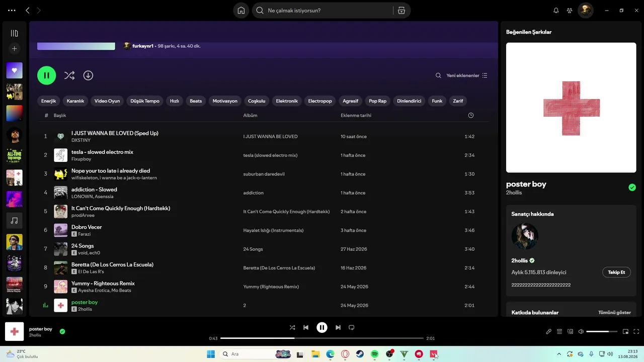Toggle shuffle in the bottom player bar

292,327
